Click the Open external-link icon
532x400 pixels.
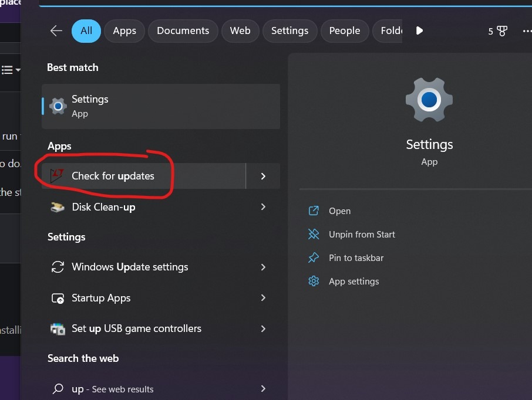(314, 211)
